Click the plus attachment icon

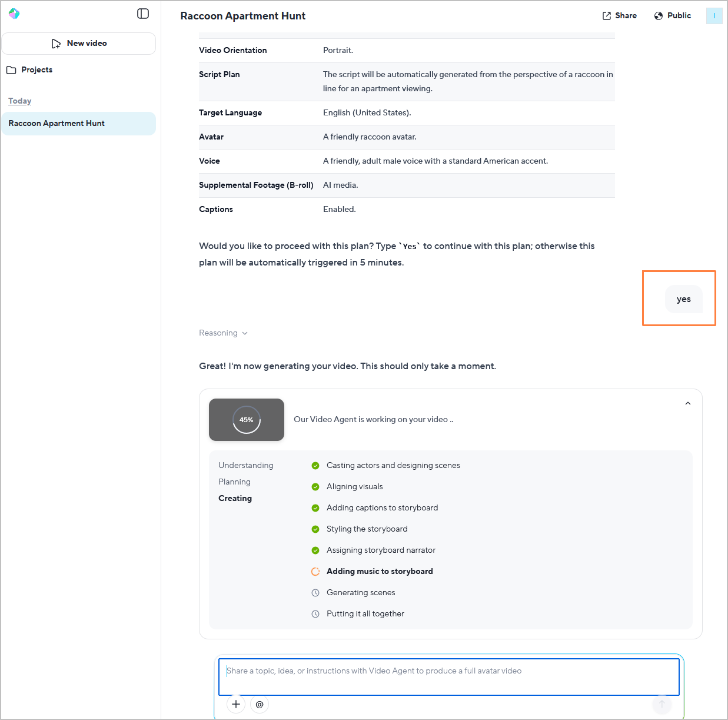pyautogui.click(x=236, y=704)
